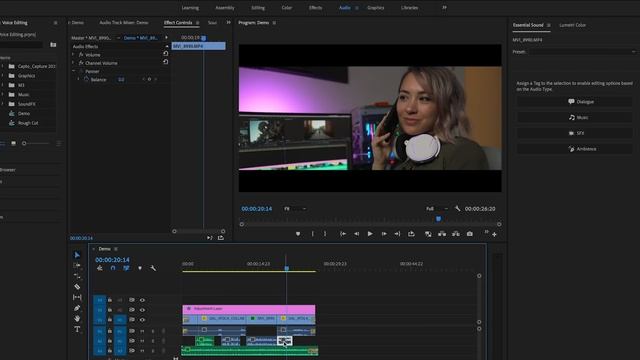Viewport: 640px width, 360px height.
Task: Play the Program monitor video
Action: 370,234
